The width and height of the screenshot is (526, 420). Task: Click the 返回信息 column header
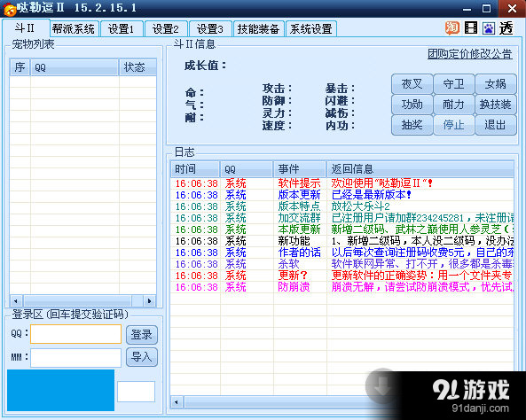[x=420, y=169]
